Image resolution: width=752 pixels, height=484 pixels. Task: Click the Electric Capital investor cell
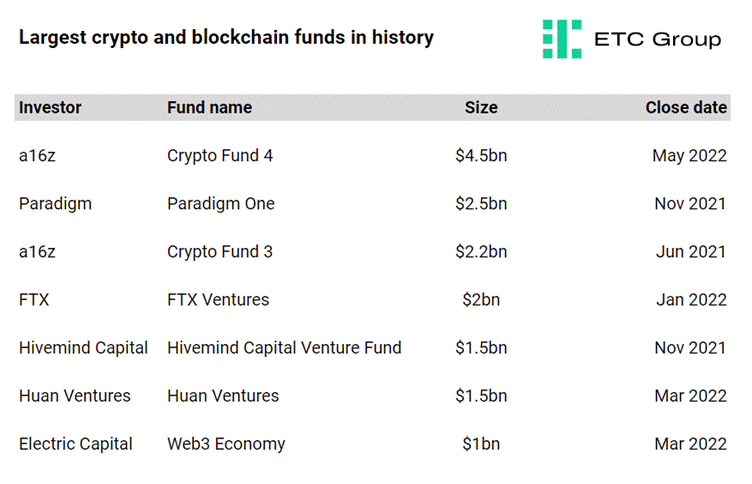pyautogui.click(x=76, y=444)
